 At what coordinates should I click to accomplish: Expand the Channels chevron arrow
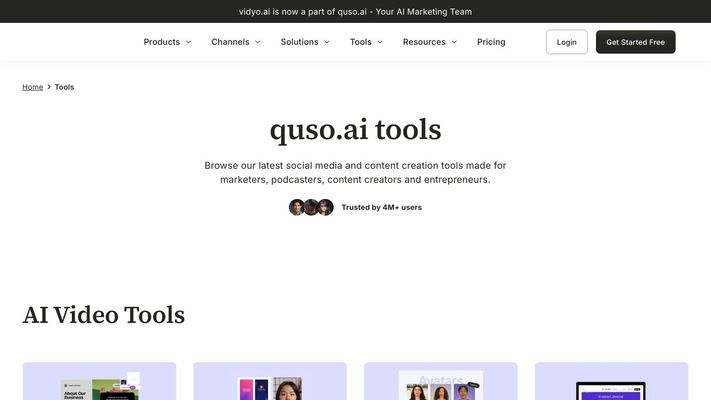(x=258, y=42)
